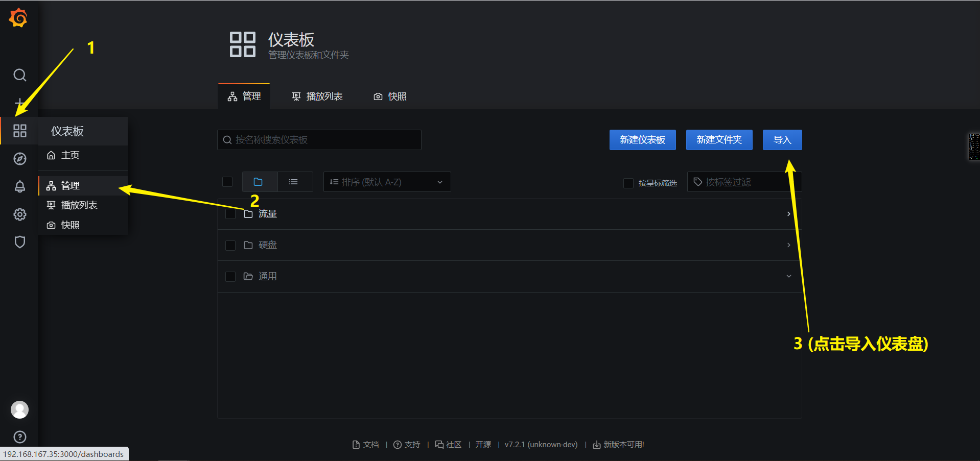Click the 新建仪表板 button

642,140
